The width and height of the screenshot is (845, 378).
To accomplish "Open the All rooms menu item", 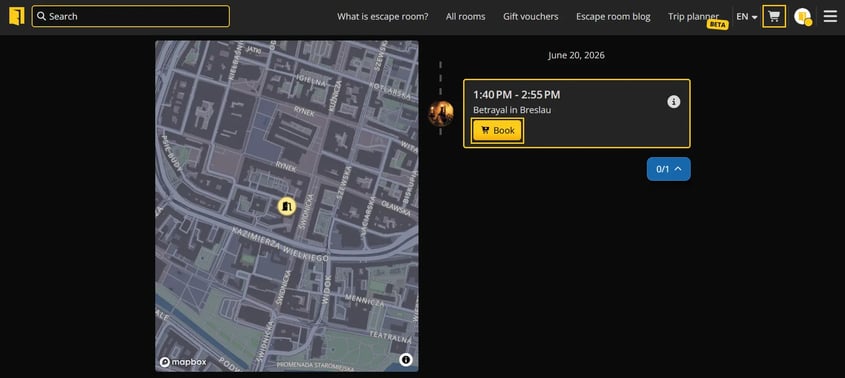I will pos(466,17).
